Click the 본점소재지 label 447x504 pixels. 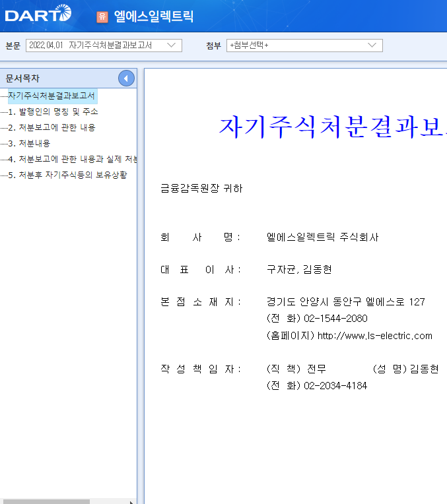[x=200, y=302]
